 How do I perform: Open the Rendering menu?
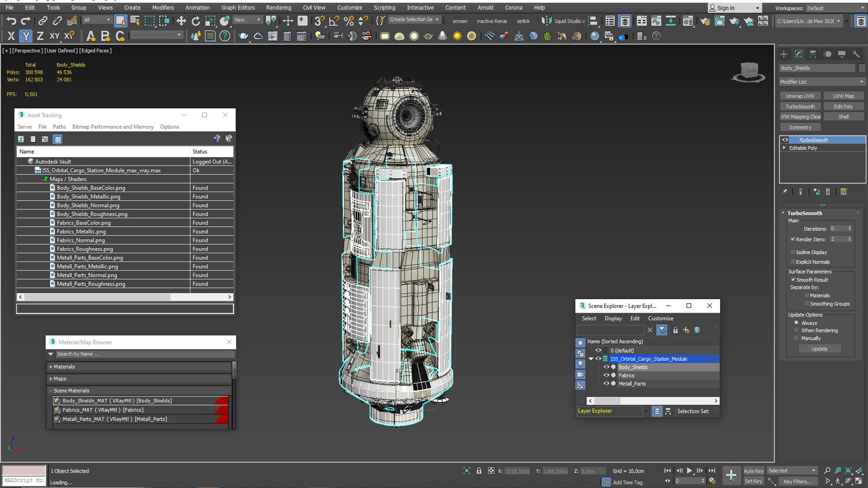[x=278, y=8]
